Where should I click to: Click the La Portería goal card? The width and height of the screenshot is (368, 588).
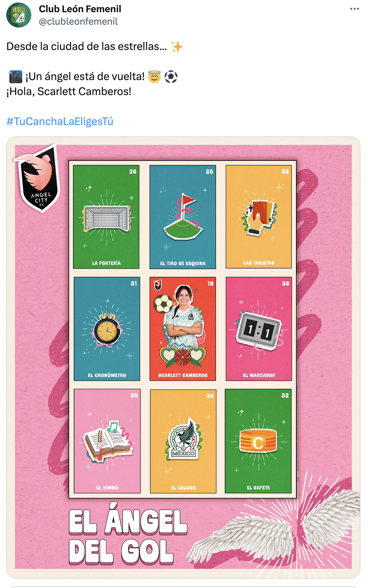(106, 217)
